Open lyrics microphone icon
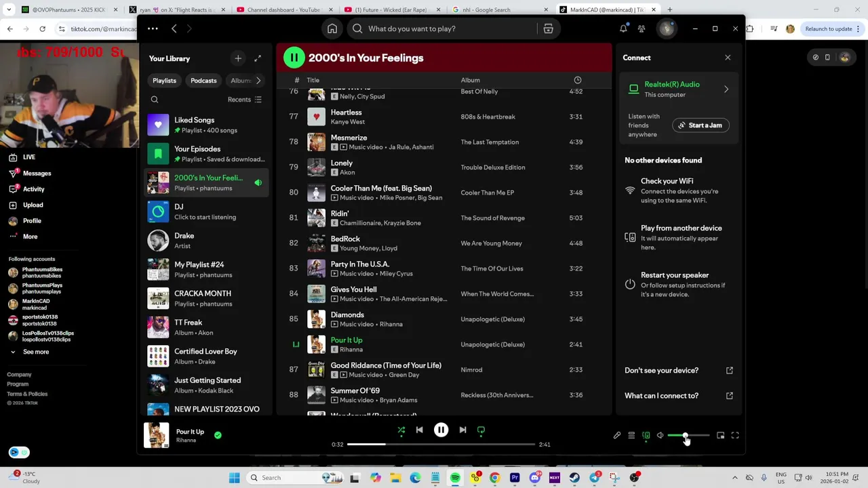The height and width of the screenshot is (488, 868). 617,435
